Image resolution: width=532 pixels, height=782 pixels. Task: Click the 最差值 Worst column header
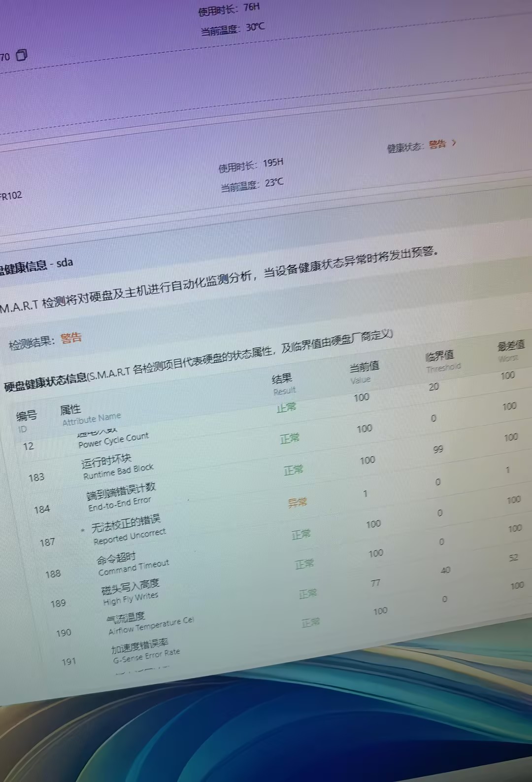click(x=510, y=351)
